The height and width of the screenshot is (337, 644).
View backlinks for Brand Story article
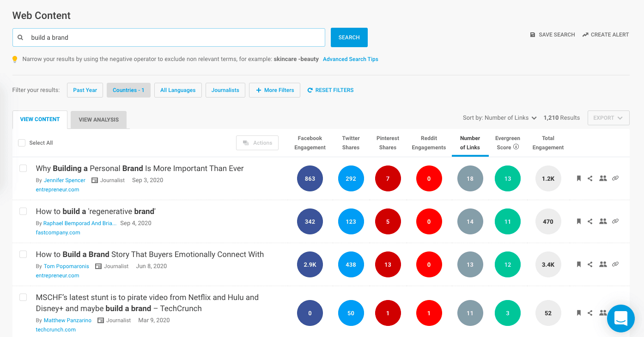[x=615, y=264]
